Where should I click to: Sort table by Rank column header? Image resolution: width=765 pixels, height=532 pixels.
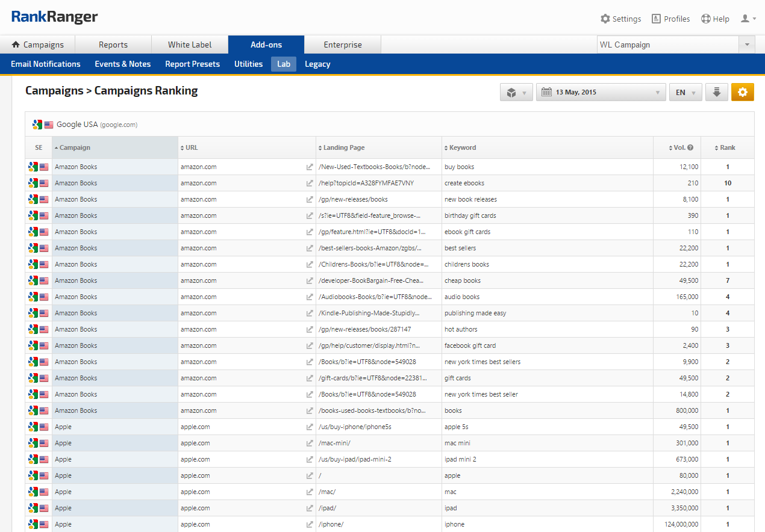727,147
